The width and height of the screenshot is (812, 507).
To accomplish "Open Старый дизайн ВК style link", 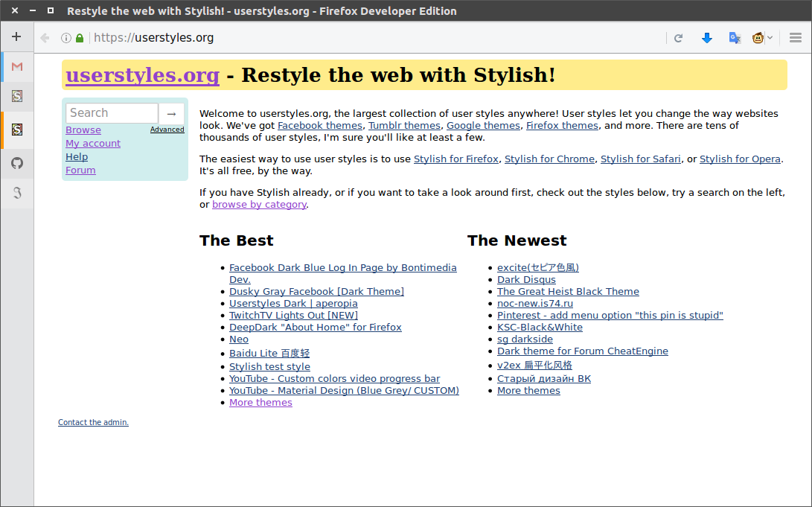I will click(x=544, y=378).
